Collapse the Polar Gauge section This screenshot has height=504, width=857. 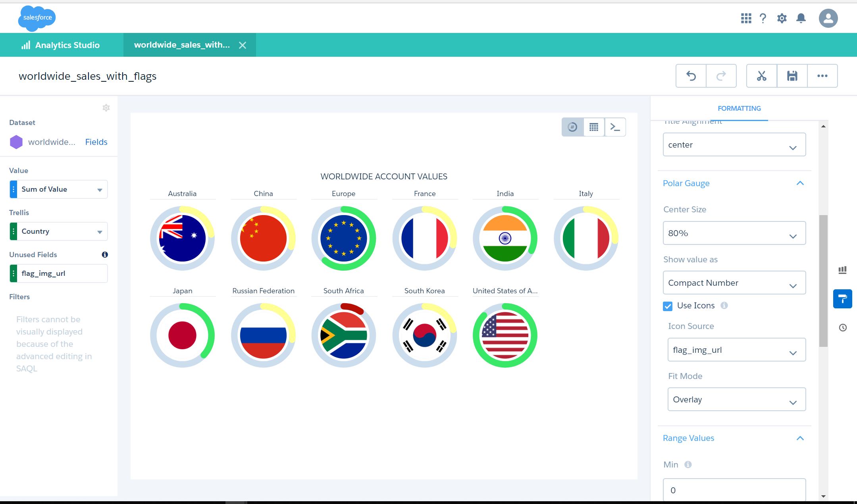(800, 183)
